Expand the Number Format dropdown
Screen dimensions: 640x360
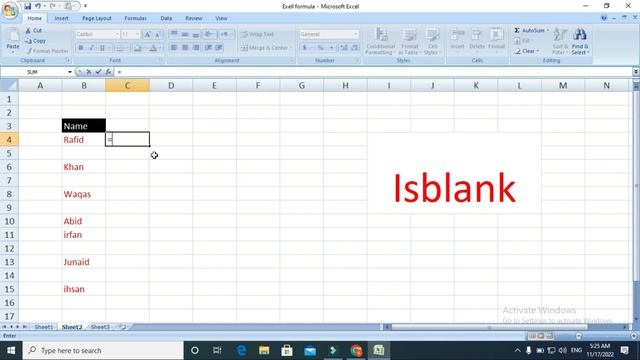point(356,34)
